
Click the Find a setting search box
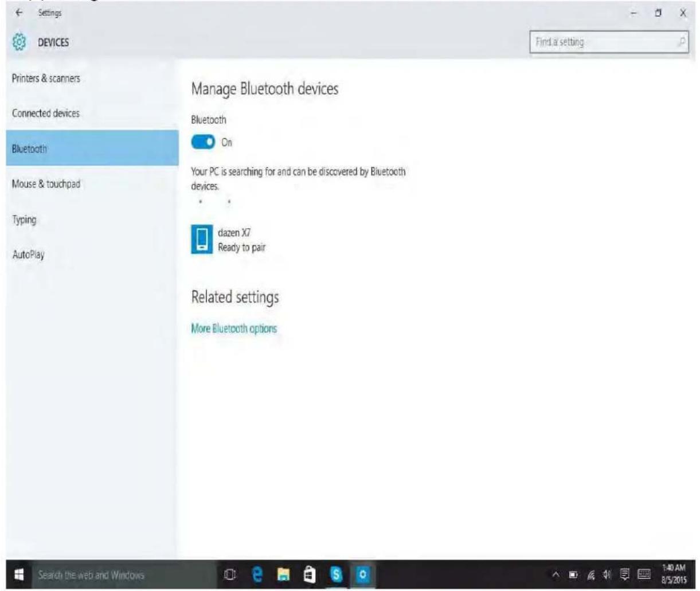605,42
